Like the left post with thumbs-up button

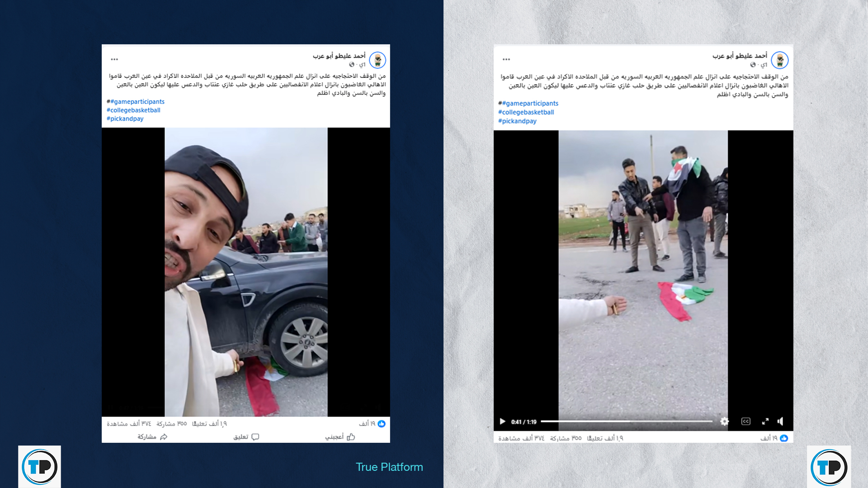coord(340,436)
